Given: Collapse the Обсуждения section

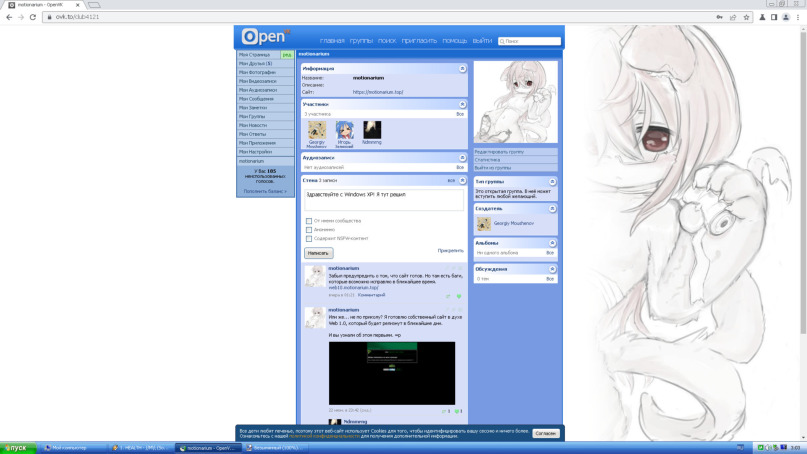Looking at the screenshot, I should (552, 269).
